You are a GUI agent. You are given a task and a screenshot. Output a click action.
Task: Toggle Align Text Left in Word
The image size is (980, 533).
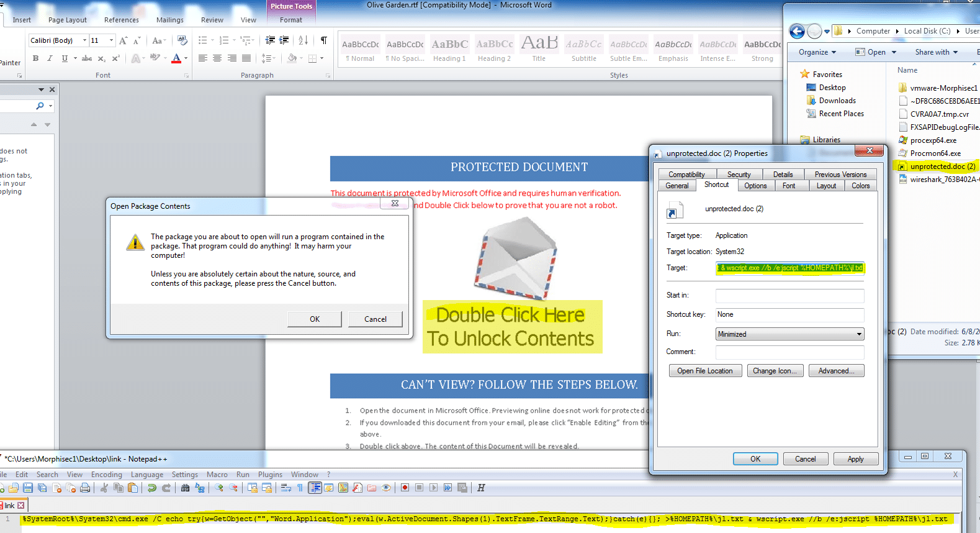(203, 58)
